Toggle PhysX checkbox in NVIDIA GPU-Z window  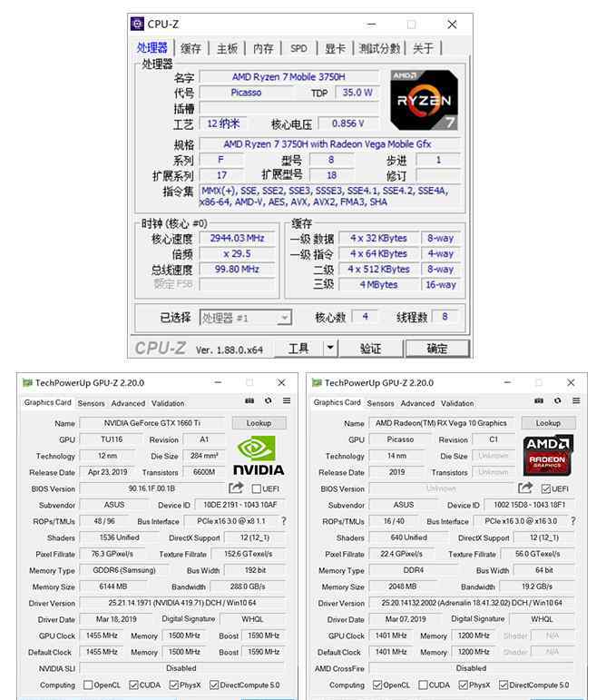pyautogui.click(x=174, y=685)
